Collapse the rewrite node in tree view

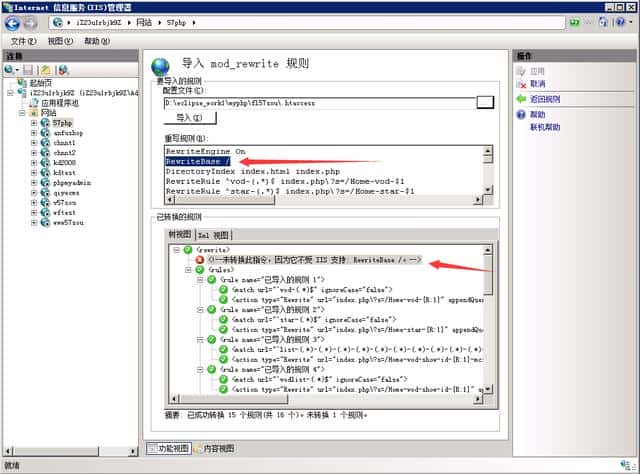point(176,250)
